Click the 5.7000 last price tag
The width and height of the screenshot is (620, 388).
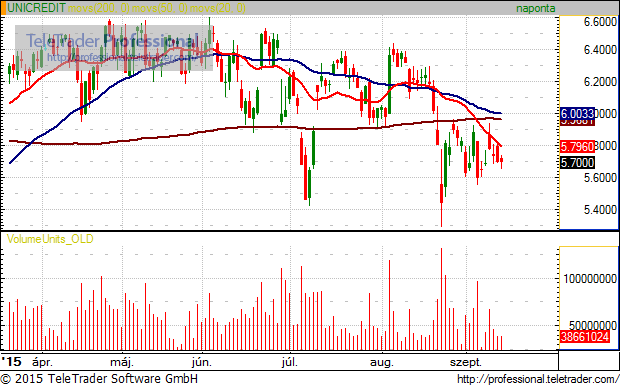[x=577, y=163]
